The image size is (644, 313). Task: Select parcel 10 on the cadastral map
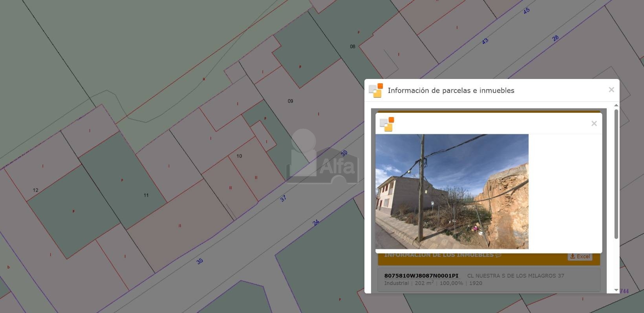pyautogui.click(x=239, y=156)
